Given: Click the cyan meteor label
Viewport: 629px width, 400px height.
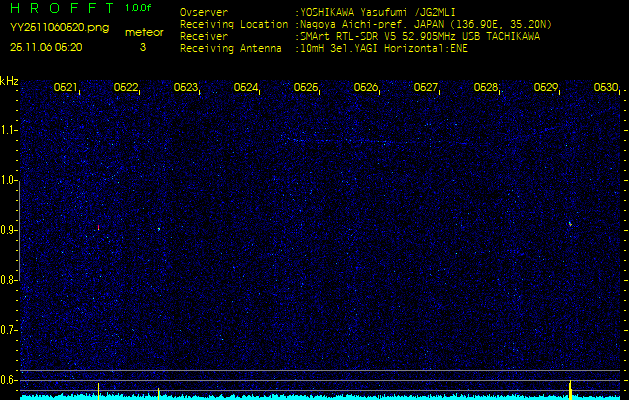Looking at the screenshot, I should [x=142, y=32].
